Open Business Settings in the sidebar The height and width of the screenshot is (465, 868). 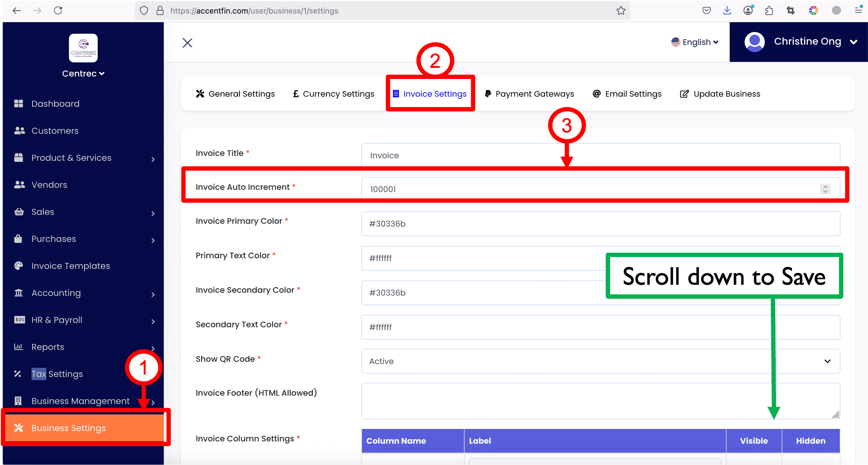(68, 428)
